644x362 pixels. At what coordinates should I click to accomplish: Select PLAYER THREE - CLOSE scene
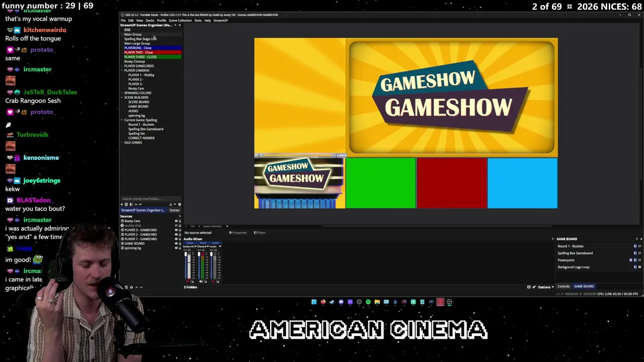[152, 57]
